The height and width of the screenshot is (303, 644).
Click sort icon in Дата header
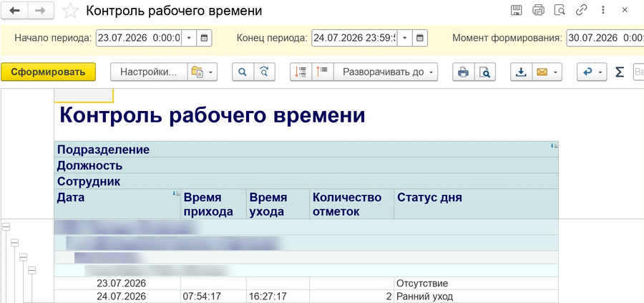pos(176,193)
